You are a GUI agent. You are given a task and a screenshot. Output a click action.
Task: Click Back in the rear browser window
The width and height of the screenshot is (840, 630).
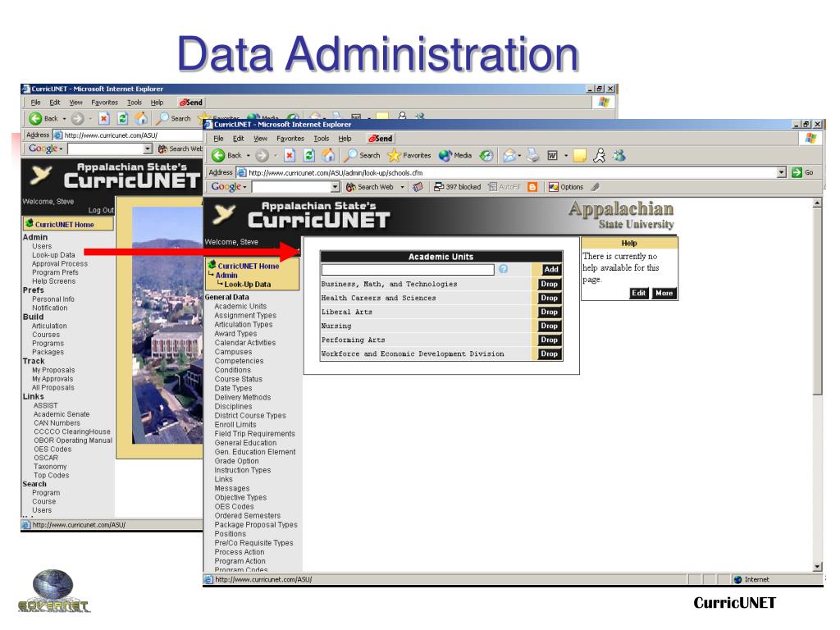click(x=44, y=118)
